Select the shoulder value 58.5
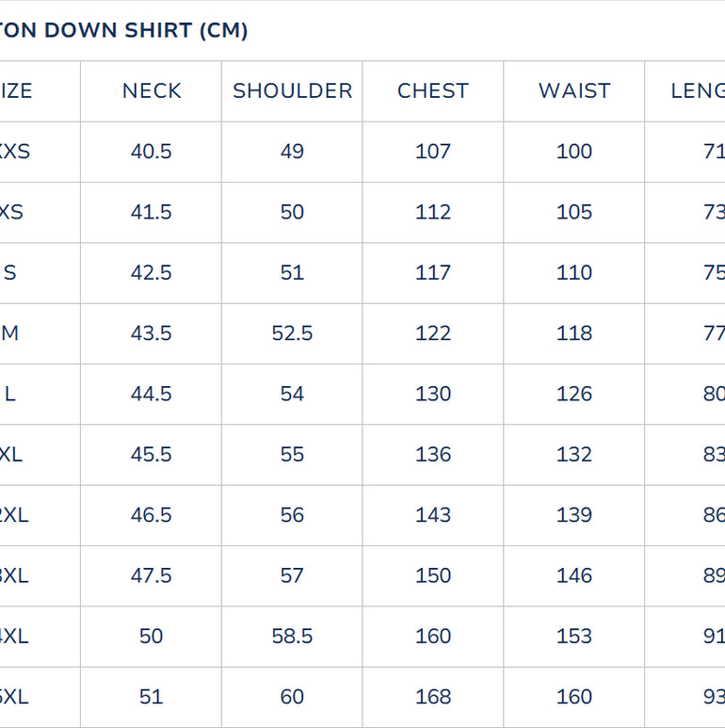Screen dimensions: 725x728 click(x=292, y=637)
